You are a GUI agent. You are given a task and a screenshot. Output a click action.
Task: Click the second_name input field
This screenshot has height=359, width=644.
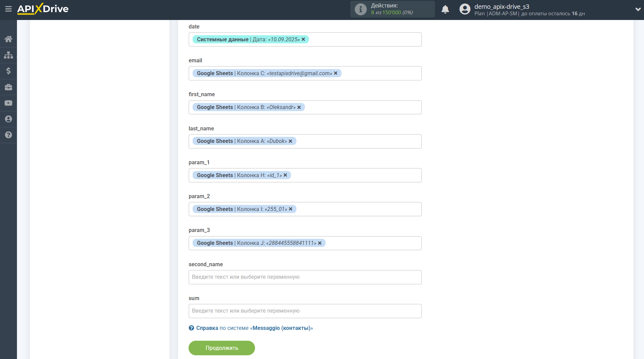click(x=305, y=277)
